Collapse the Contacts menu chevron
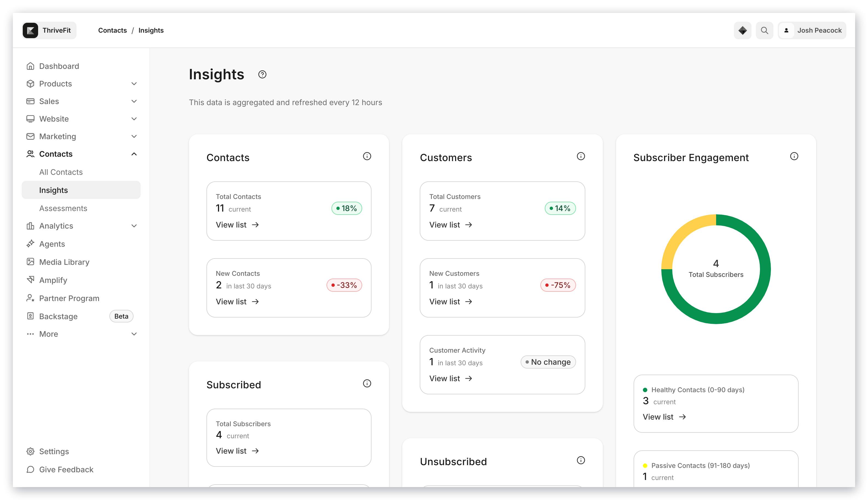Viewport: 868px width, 500px height. point(134,154)
